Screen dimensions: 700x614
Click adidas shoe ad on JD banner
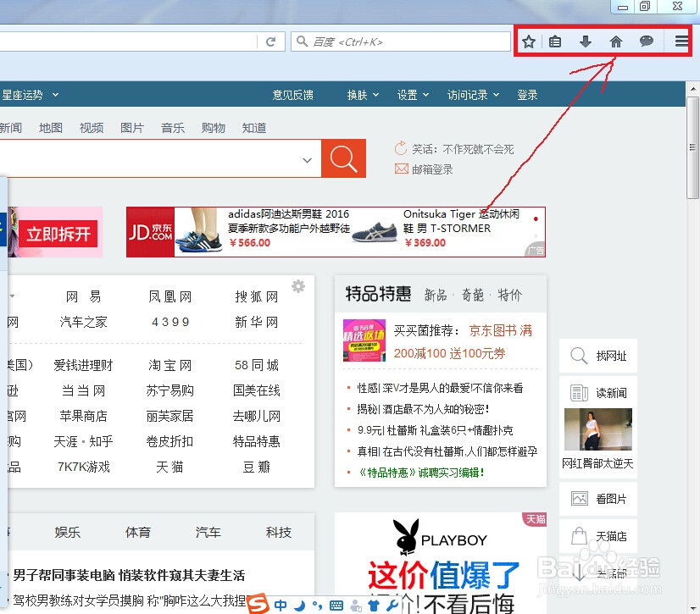(263, 232)
